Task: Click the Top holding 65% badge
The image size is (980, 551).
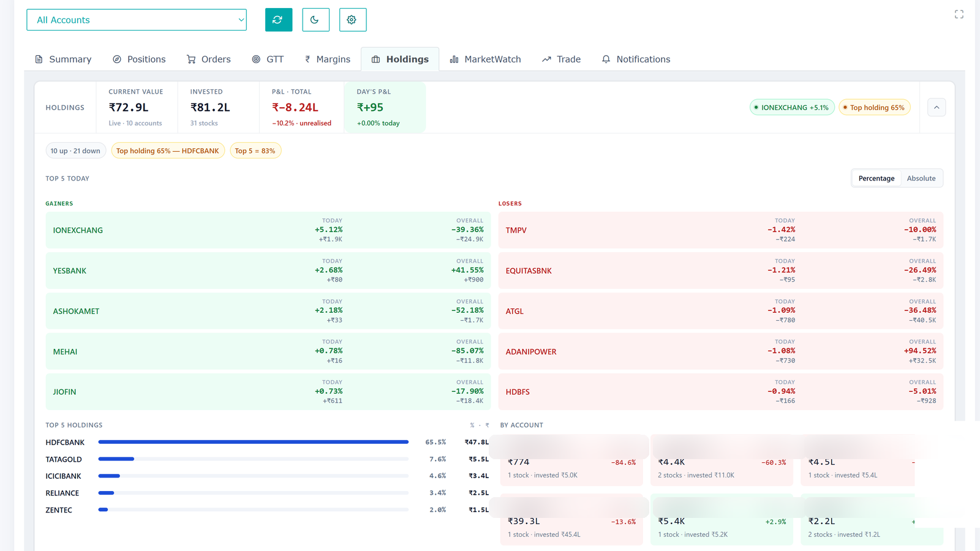Action: click(874, 107)
